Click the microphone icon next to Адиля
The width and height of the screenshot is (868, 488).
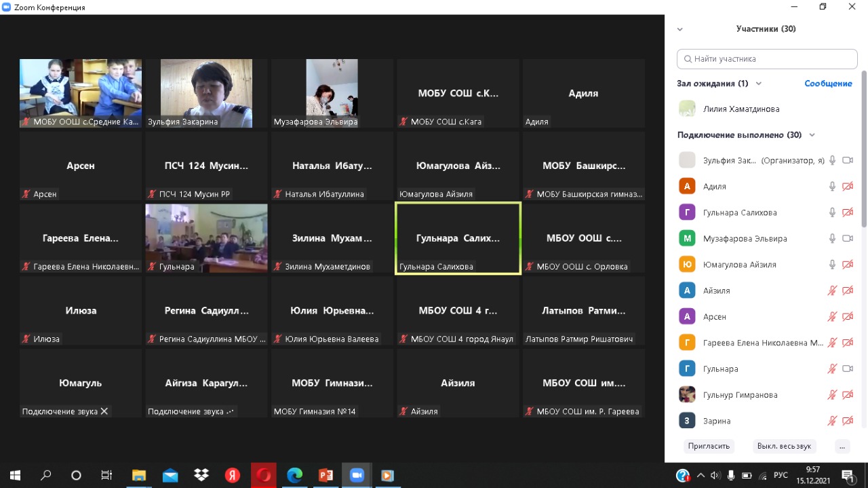[832, 187]
